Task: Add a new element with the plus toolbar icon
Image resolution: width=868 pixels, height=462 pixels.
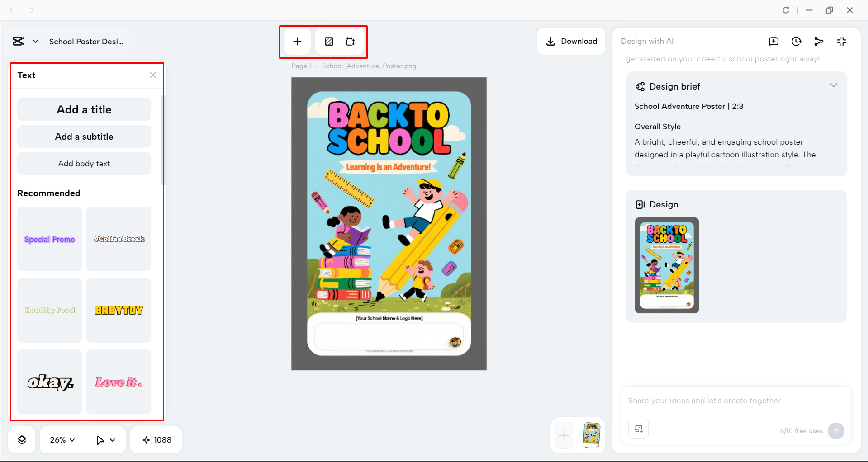Action: (x=297, y=41)
